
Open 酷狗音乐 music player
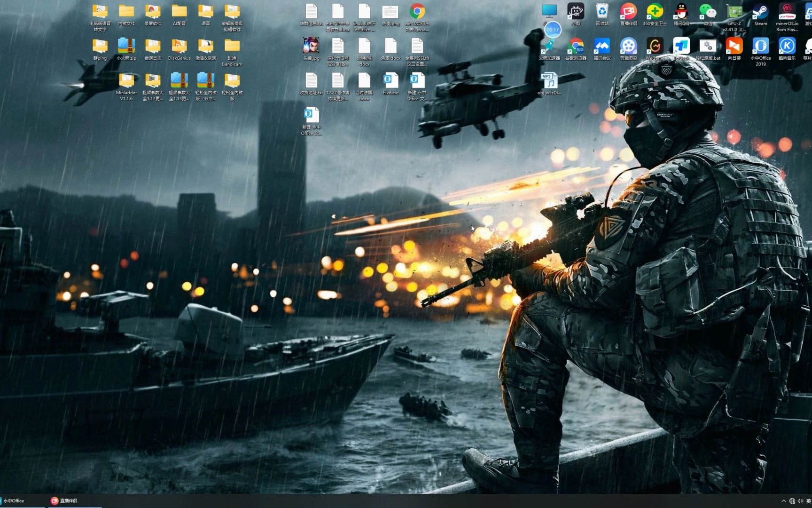tap(787, 49)
